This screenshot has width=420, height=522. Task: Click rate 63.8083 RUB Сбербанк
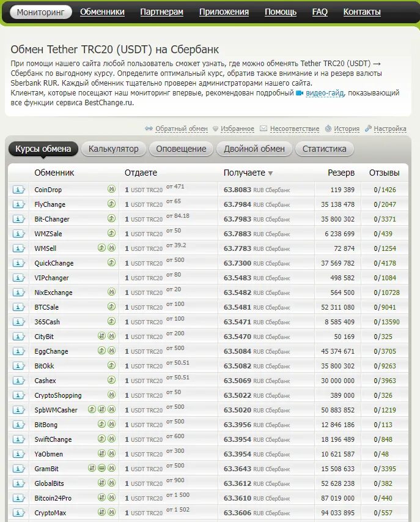click(256, 190)
